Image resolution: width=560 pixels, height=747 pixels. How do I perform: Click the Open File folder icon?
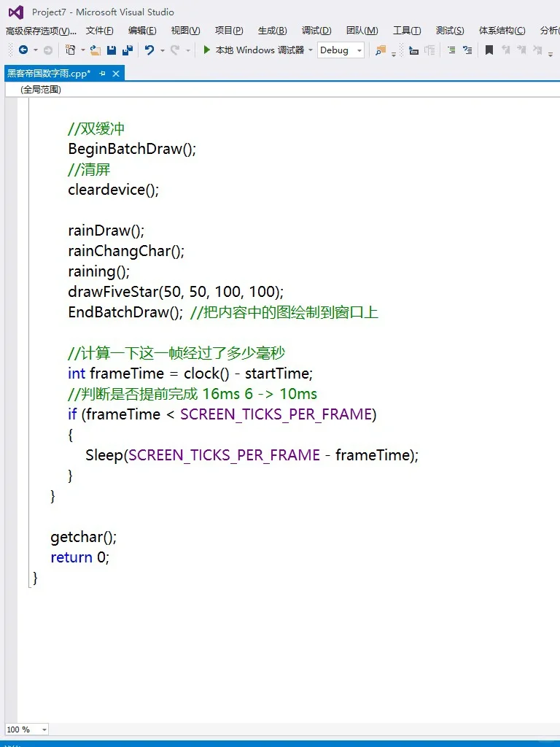click(x=96, y=50)
